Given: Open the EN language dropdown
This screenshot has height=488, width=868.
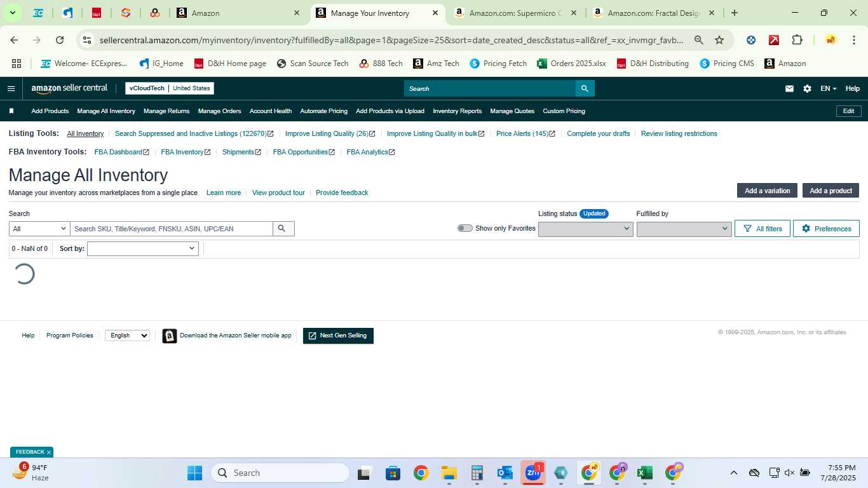Looking at the screenshot, I should pos(828,89).
